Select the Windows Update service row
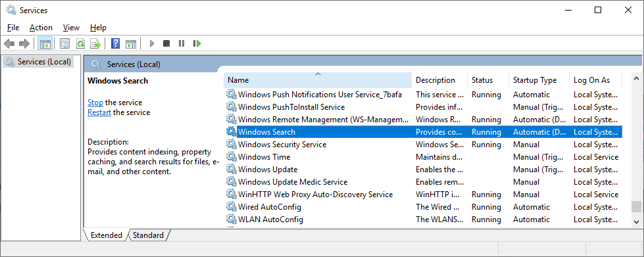644x257 pixels. 423,169
